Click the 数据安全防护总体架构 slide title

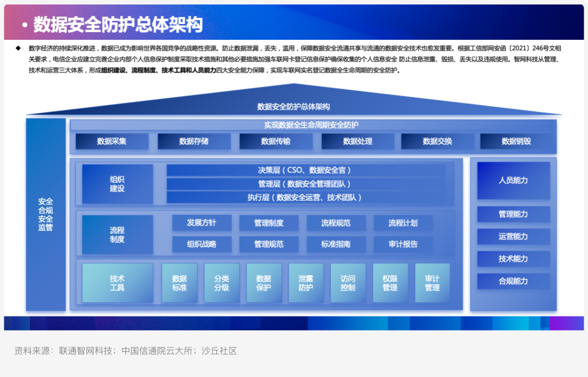[118, 25]
